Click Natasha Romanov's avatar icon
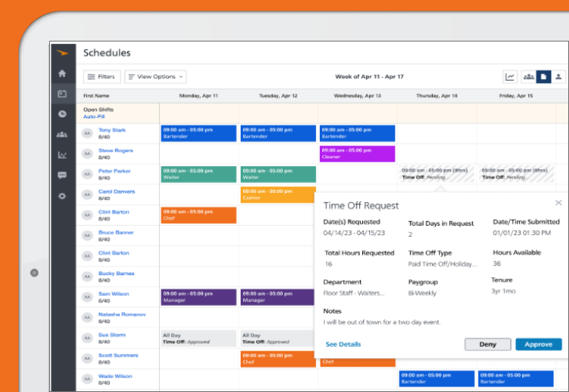 click(x=87, y=317)
